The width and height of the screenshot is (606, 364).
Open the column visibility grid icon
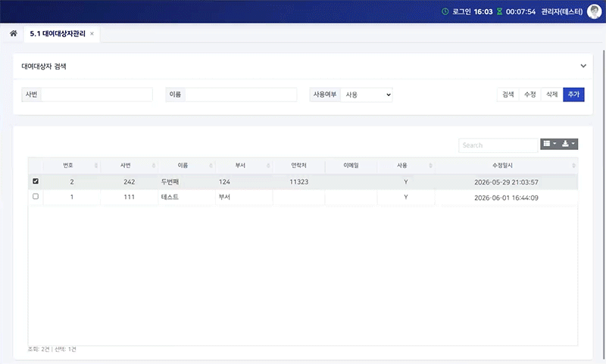550,144
